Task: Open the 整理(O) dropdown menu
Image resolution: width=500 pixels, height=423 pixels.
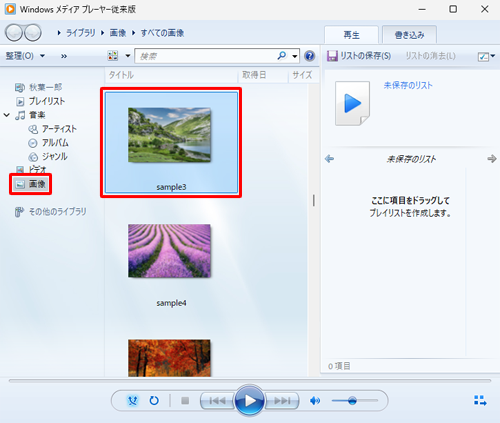Action: [x=25, y=56]
